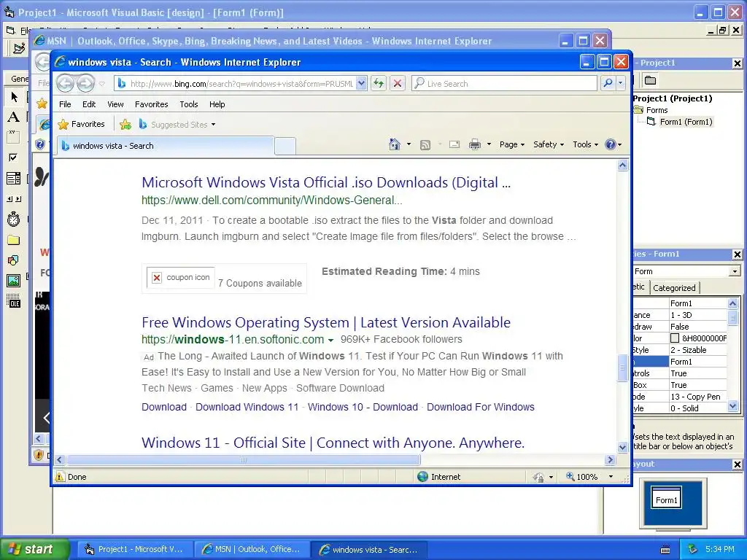Open the zoom level 100% dropdown

611,477
